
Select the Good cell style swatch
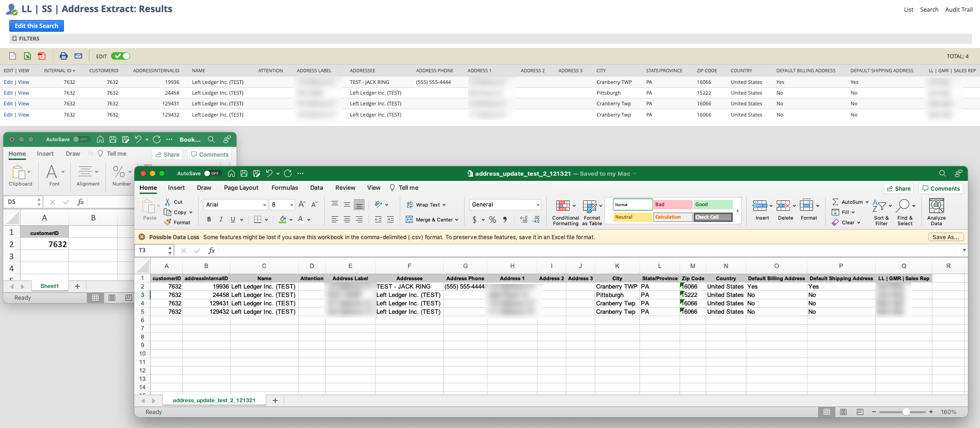coord(713,204)
